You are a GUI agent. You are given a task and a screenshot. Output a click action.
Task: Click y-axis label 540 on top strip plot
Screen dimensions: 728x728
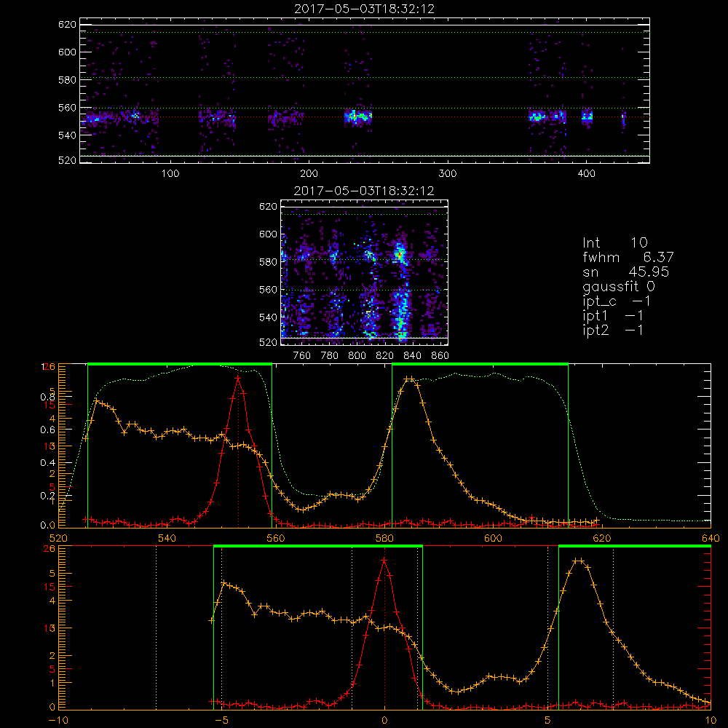67,135
